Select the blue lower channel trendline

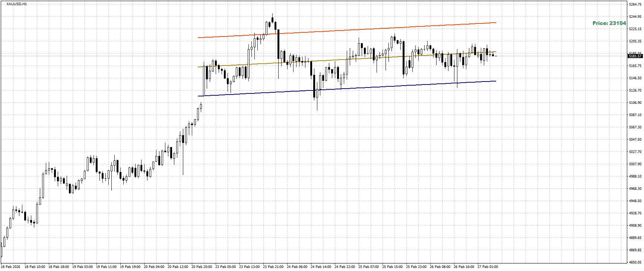[347, 89]
